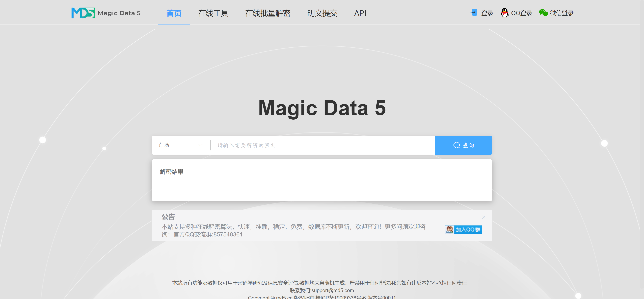Click the Magic Data 5 header text
The image size is (644, 299).
pos(119,13)
